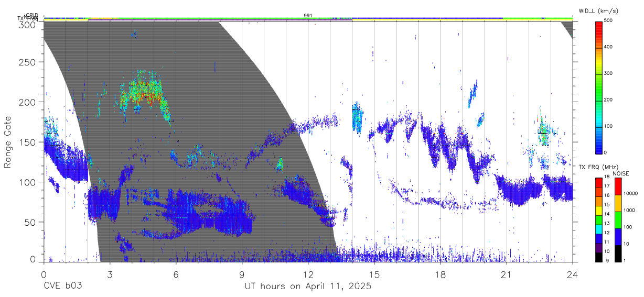The width and height of the screenshot is (644, 297).
Task: Click the 18 hour tick label on the time axis
Action: tap(441, 274)
